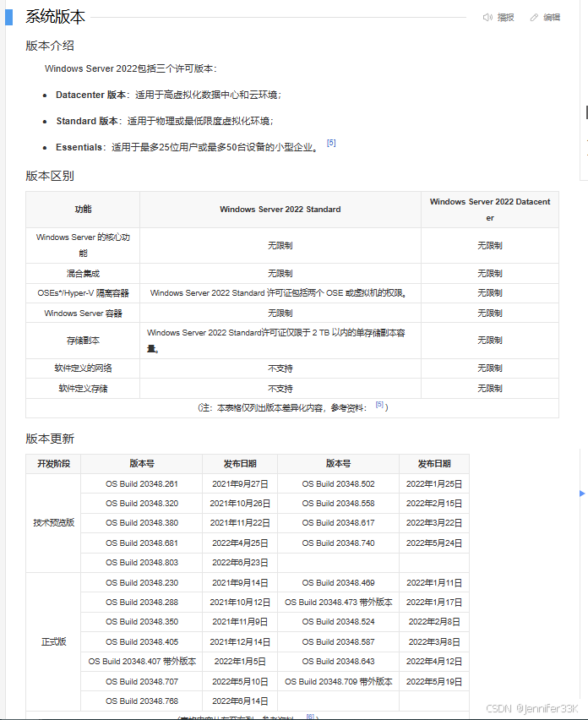Click the 正式版 stage cell
The image size is (588, 720).
[x=54, y=642]
